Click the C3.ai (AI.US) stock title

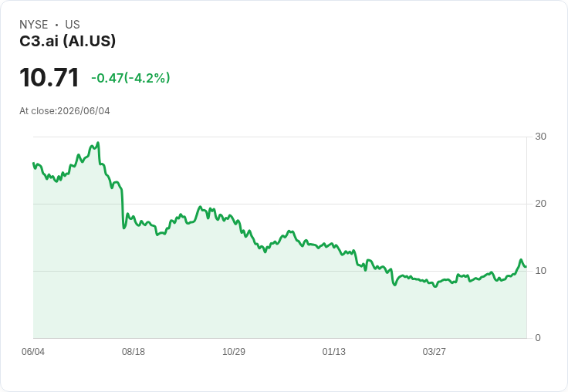(x=67, y=41)
